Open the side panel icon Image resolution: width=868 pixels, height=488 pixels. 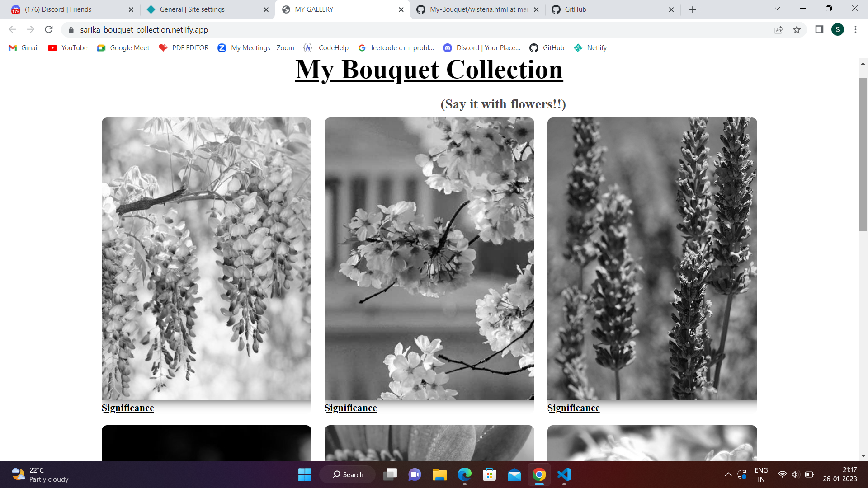818,29
